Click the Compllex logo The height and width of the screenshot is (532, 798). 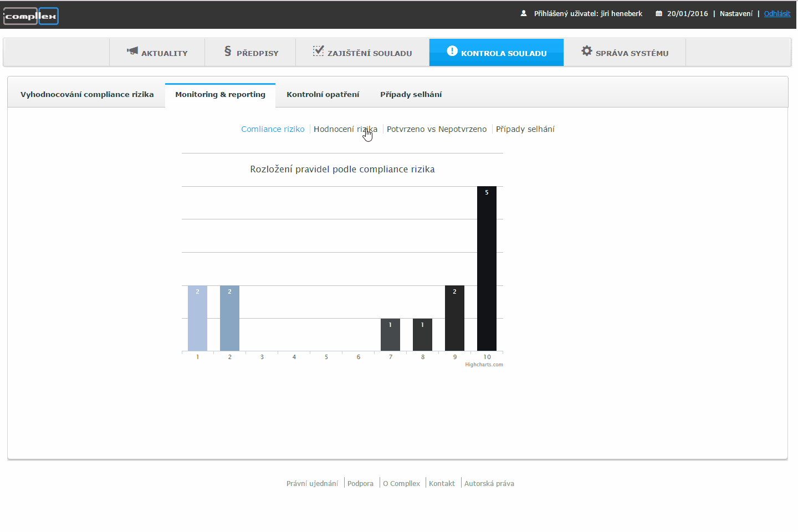tap(31, 16)
